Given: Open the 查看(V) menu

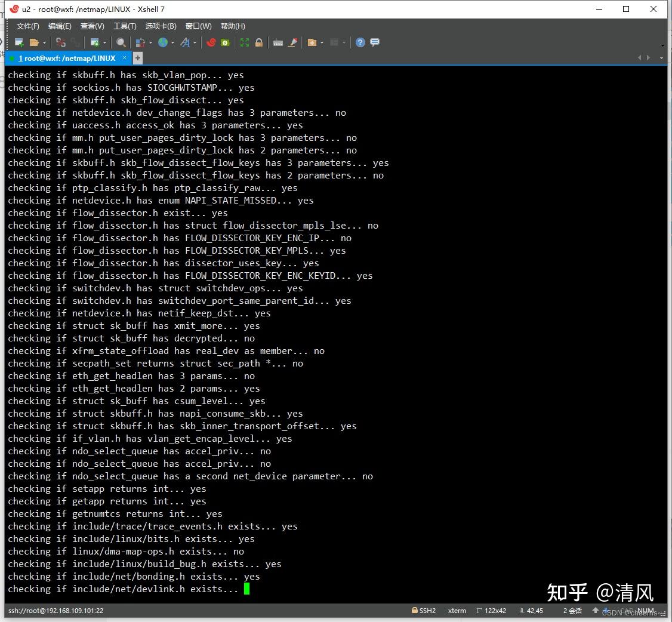Looking at the screenshot, I should 92,26.
